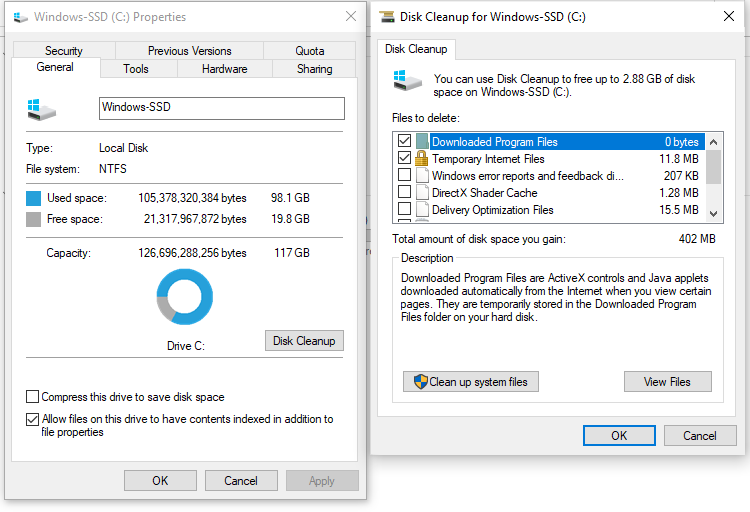Click the files list scroll up arrow
This screenshot has width=750, height=512.
click(713, 142)
